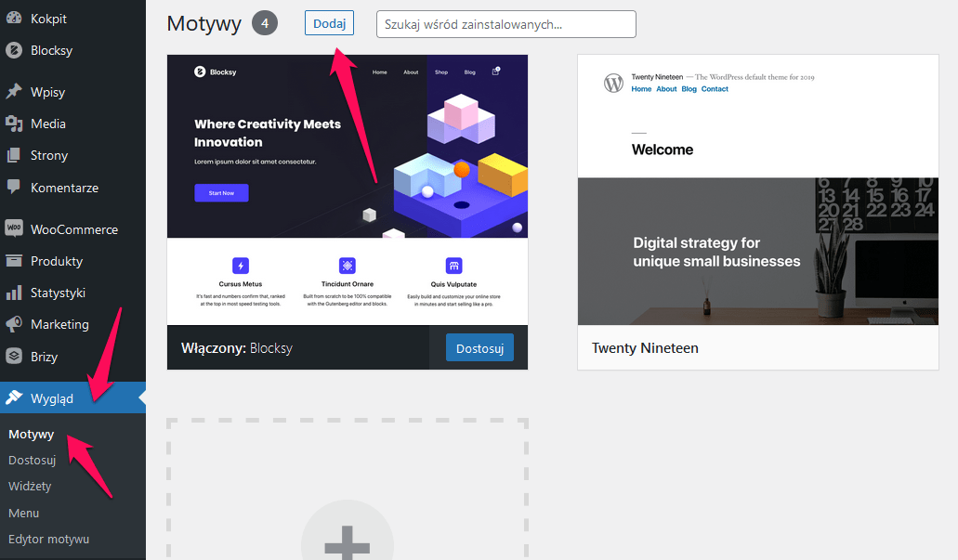This screenshot has height=560, width=958.
Task: Click the Strony pages icon
Action: [x=14, y=155]
